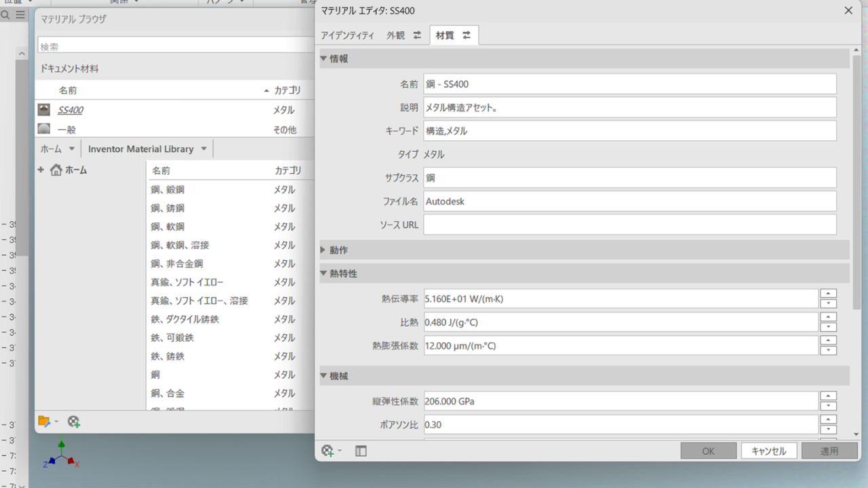Click the XYZ axis triad indicator
This screenshot has height=488, width=868.
[62, 454]
